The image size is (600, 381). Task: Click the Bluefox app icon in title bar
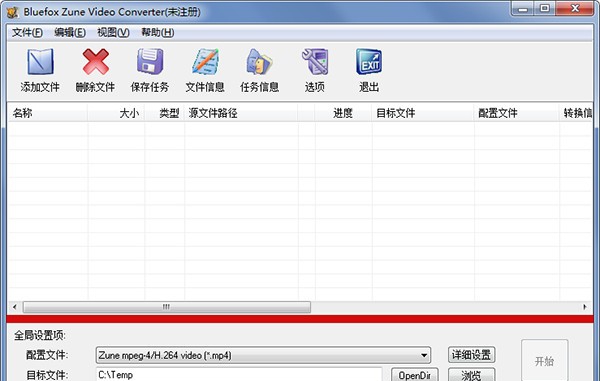click(12, 12)
